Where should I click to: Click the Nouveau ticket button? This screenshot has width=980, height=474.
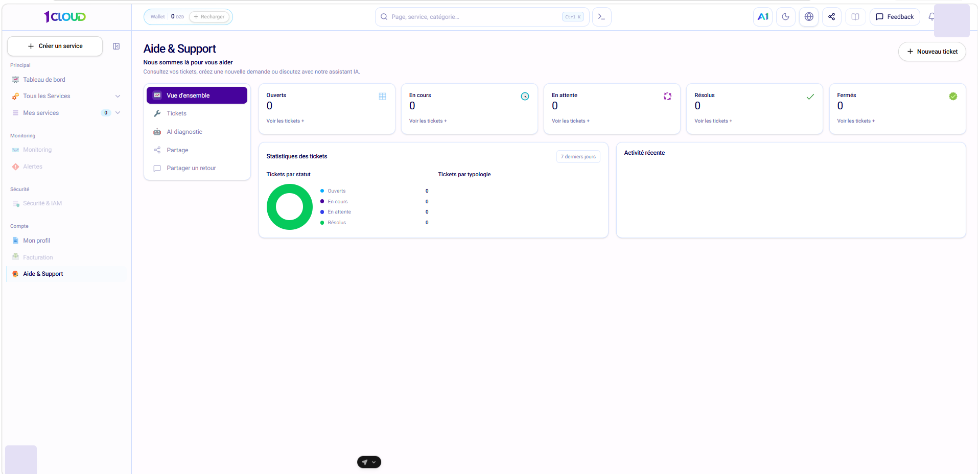click(x=932, y=52)
